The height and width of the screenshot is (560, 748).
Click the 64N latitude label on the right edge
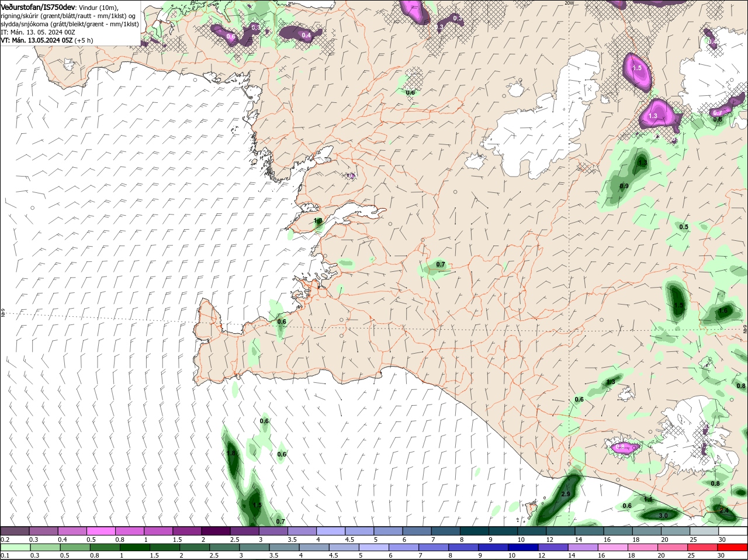click(x=745, y=330)
